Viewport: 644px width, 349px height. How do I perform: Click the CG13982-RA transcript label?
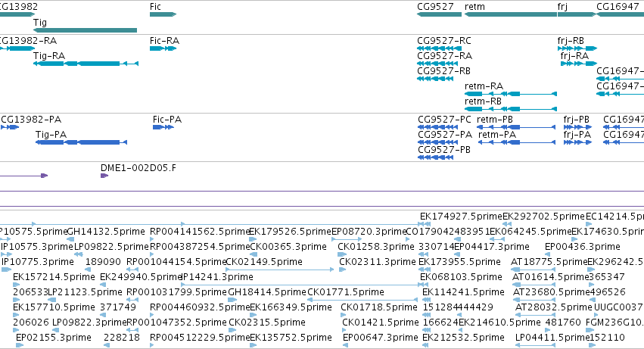tap(27, 41)
